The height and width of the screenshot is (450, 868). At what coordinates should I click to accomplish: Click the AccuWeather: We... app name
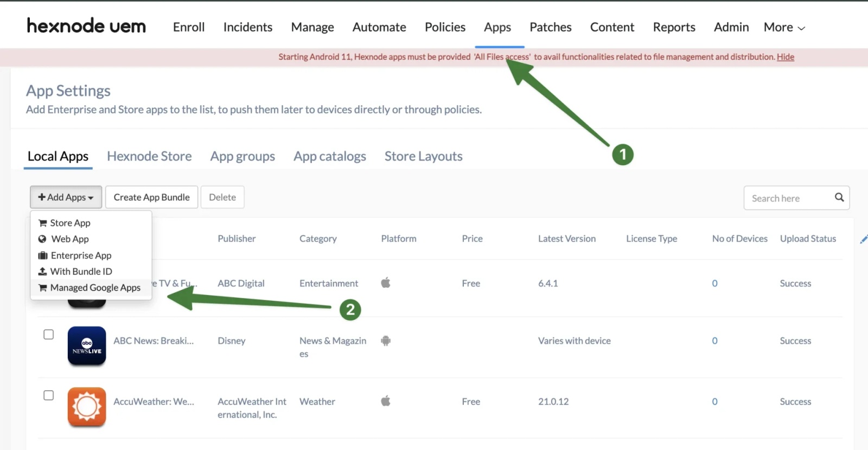click(154, 401)
